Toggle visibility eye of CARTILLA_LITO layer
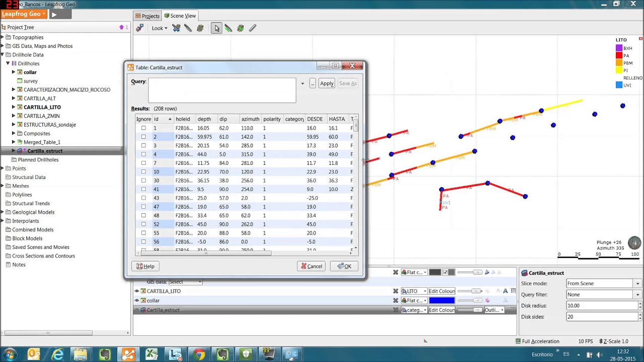The image size is (644, 362). pos(136,291)
